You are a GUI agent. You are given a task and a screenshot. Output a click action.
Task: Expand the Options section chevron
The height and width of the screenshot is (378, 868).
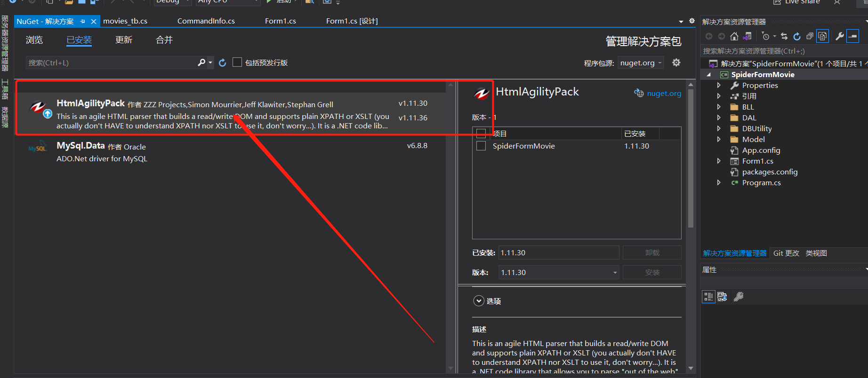click(479, 301)
